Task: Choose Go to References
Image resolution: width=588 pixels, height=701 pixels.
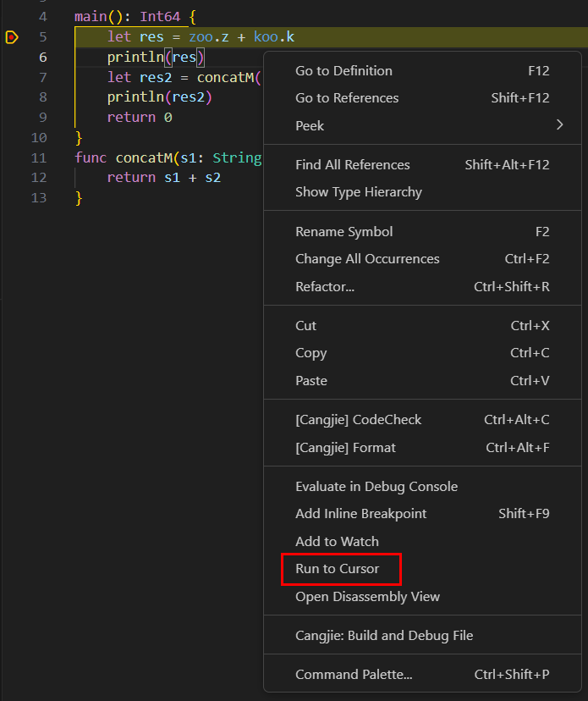Action: coord(347,98)
